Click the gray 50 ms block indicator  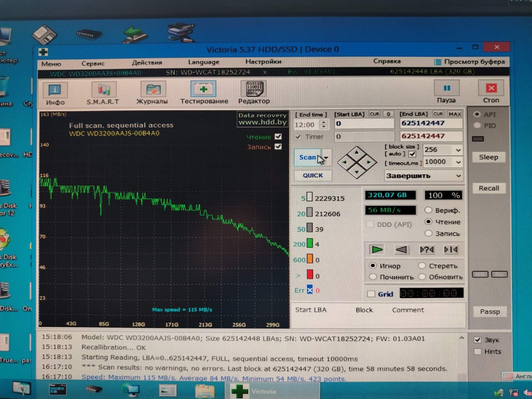[310, 228]
